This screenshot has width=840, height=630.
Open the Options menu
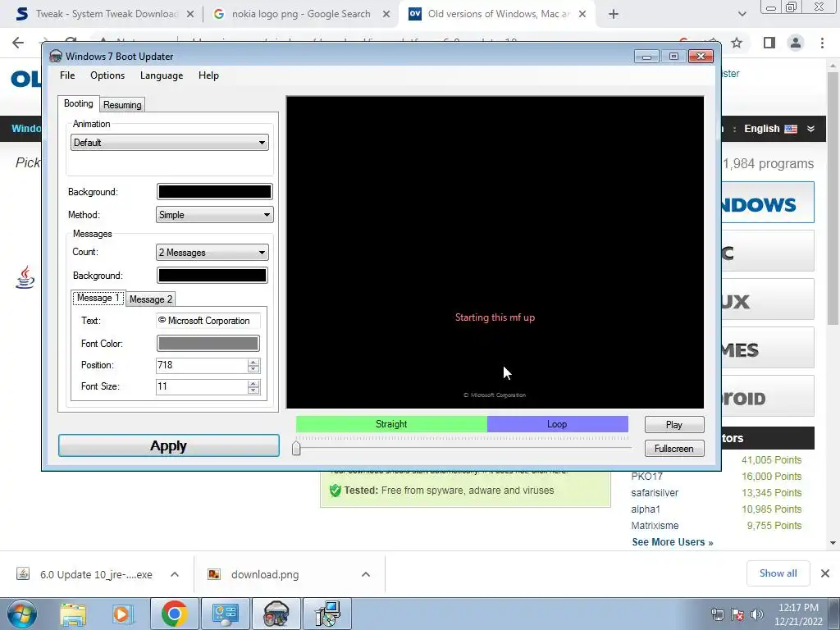point(107,75)
